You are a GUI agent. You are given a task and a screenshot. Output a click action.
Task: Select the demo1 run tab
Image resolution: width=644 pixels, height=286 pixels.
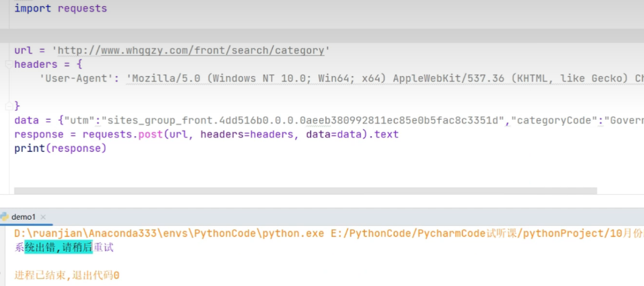coord(23,216)
